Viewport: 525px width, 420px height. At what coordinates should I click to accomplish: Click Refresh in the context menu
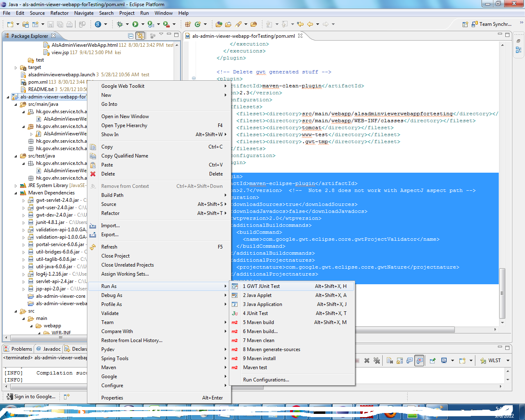(x=160, y=247)
